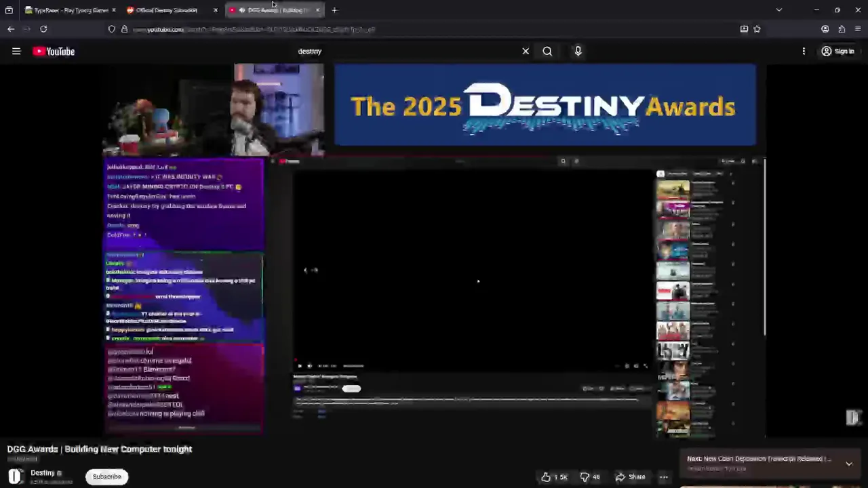868x488 pixels.
Task: Open the tab history button at the far left of the tab strip
Action: pos(9,10)
